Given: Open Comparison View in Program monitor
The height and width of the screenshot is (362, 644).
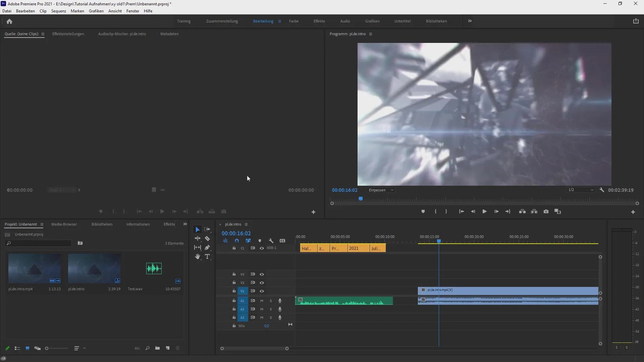Looking at the screenshot, I should (558, 212).
